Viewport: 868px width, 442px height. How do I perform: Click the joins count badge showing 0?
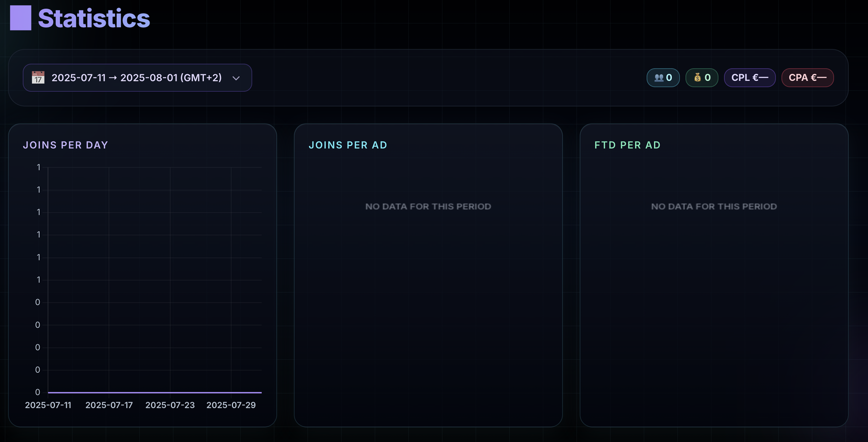[x=663, y=78]
